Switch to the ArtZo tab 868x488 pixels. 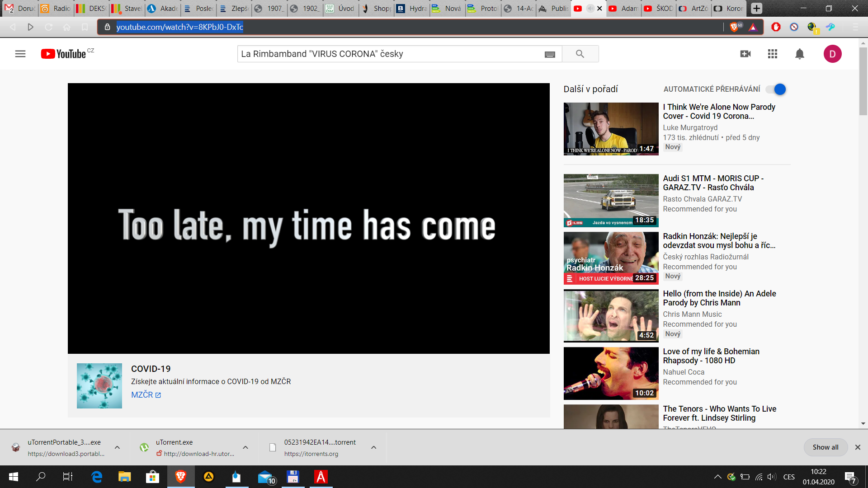click(694, 8)
